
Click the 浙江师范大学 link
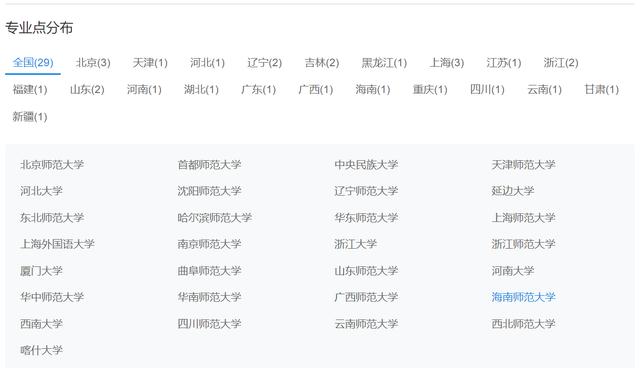pyautogui.click(x=523, y=244)
